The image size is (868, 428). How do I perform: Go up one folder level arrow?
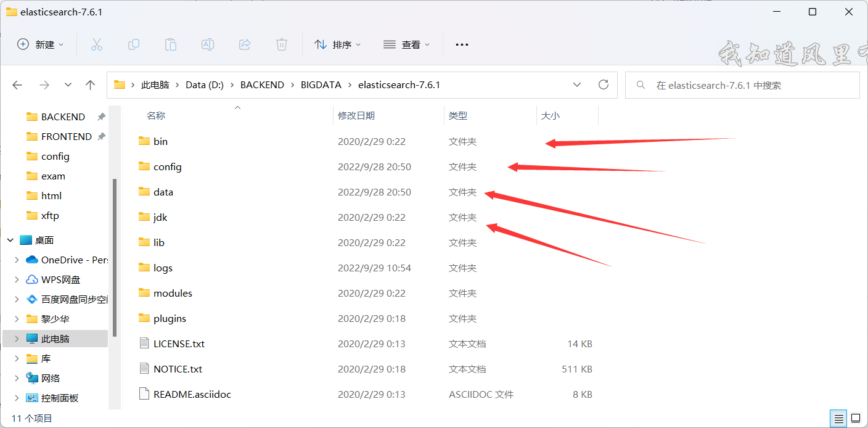pyautogui.click(x=91, y=85)
